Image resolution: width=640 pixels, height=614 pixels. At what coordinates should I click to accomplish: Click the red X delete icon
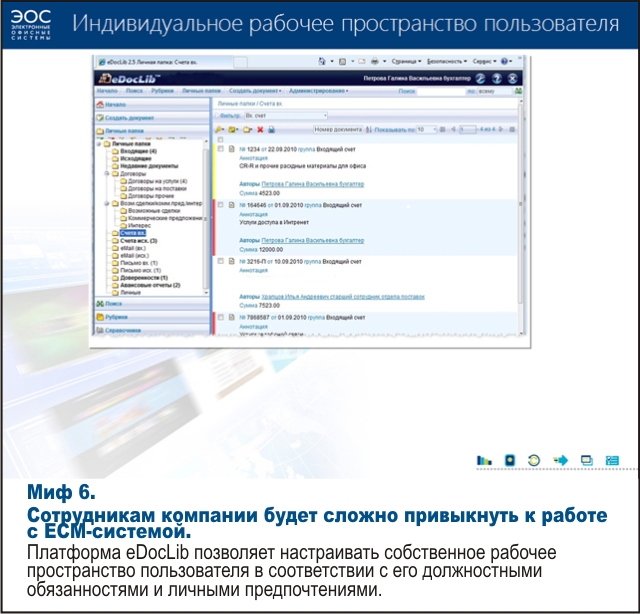tap(260, 129)
